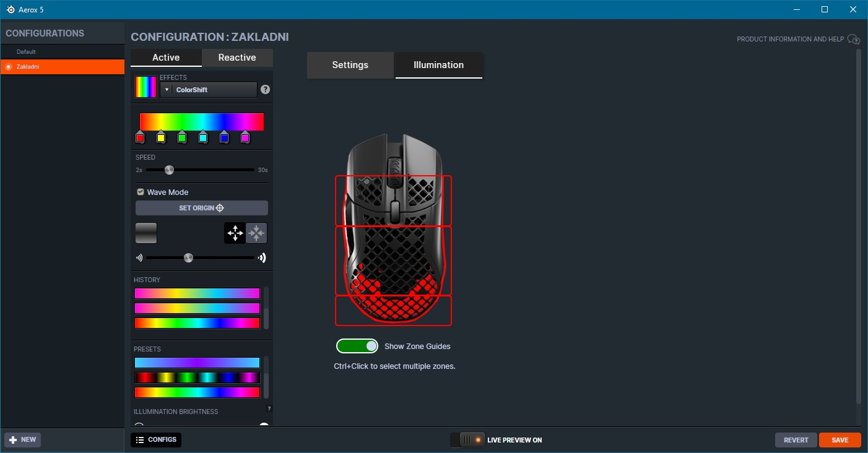The image size is (868, 453).
Task: Click the SET ORIGIN button
Action: pos(202,208)
